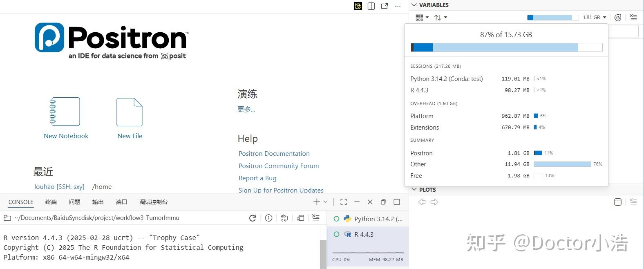Open console in editor icon
This screenshot has height=269, width=644.
click(300, 218)
